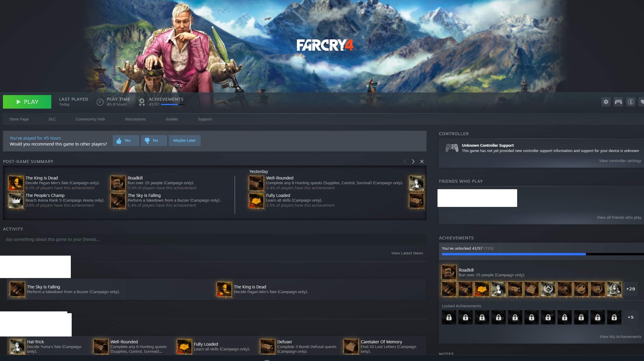Screen dimensions: 644x361
Task: Click the first locked achievement padlock icon
Action: pos(449,317)
